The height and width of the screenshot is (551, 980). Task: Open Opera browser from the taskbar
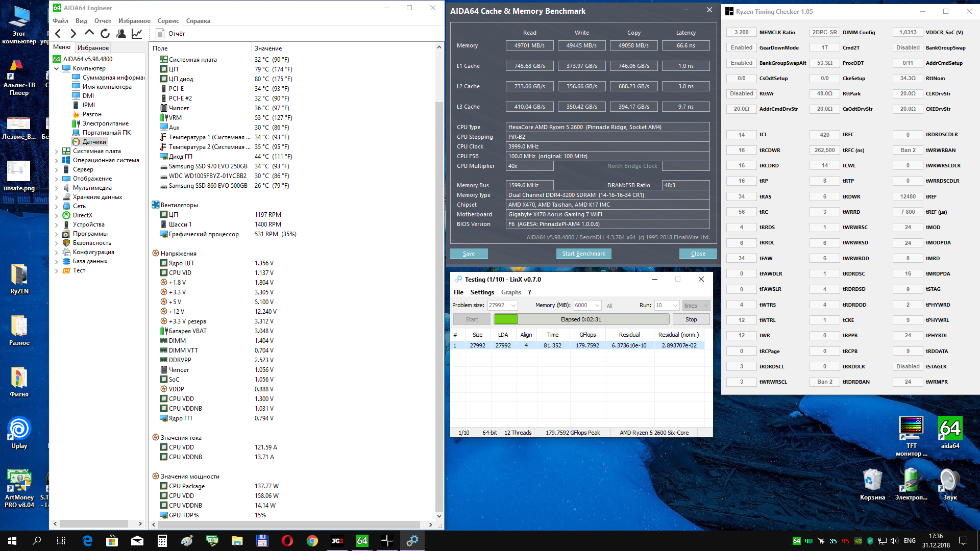pos(287,541)
